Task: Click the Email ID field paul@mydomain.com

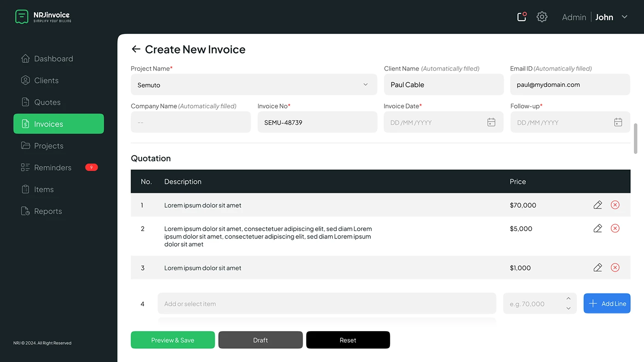Action: [x=570, y=85]
